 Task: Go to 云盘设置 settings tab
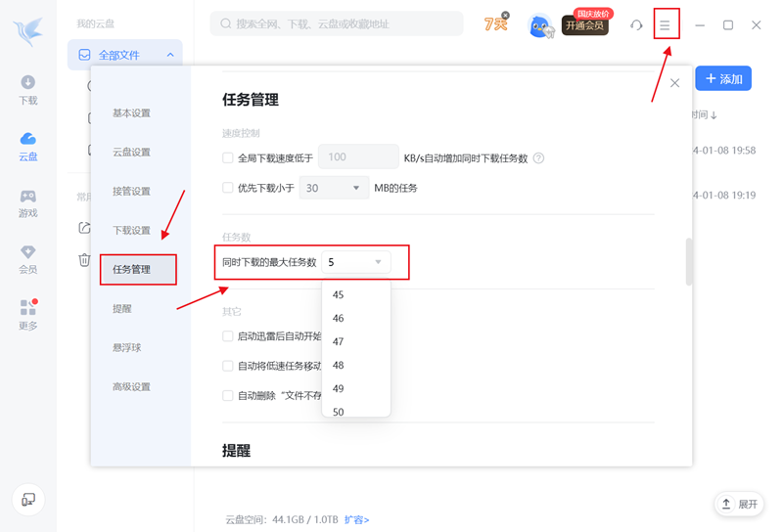[131, 153]
